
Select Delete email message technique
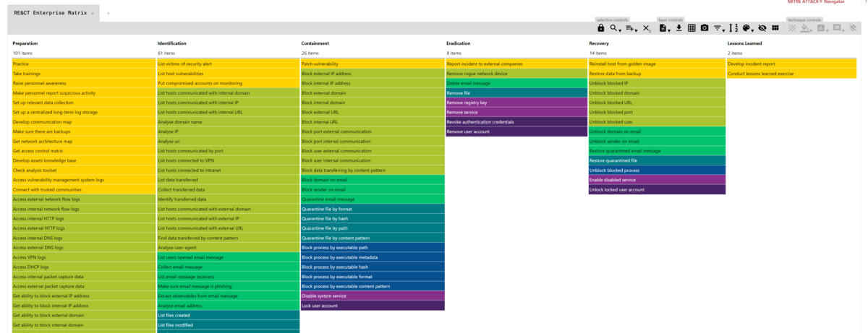pyautogui.click(x=516, y=83)
